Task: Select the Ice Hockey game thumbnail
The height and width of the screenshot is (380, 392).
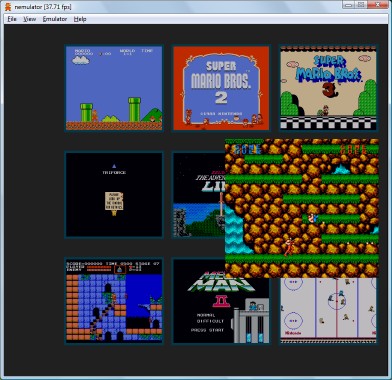Action: (328, 311)
